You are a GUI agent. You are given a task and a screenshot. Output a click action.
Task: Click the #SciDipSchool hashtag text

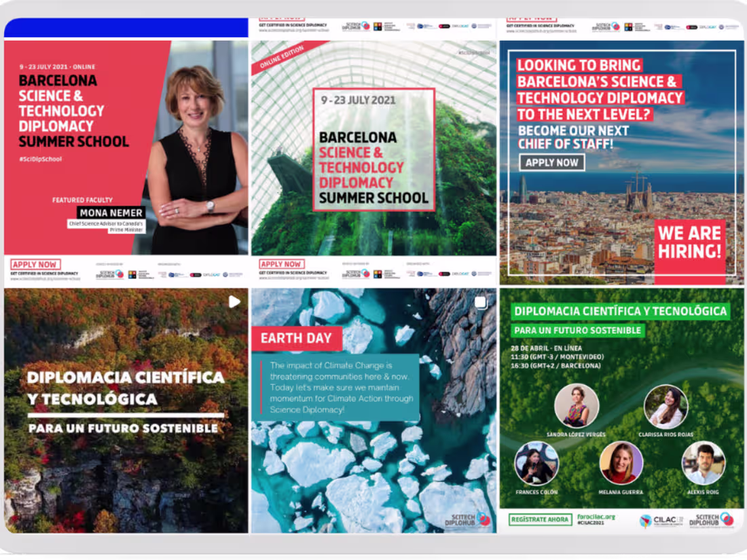click(41, 159)
